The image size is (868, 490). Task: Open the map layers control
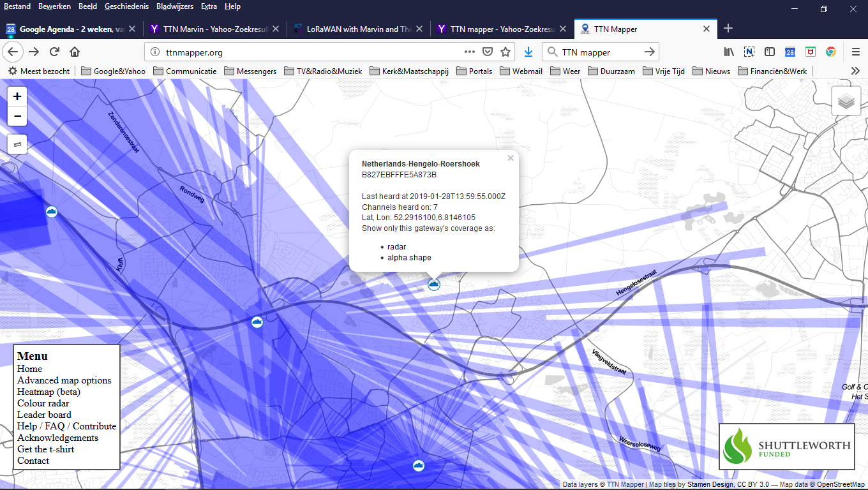[846, 101]
